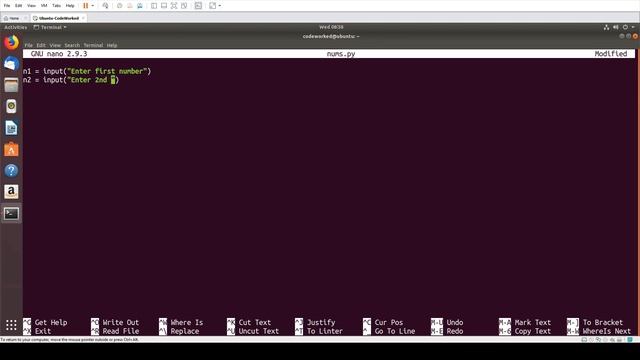The width and height of the screenshot is (640, 360).
Task: Open the Amazon launcher in dock
Action: pos(11,192)
